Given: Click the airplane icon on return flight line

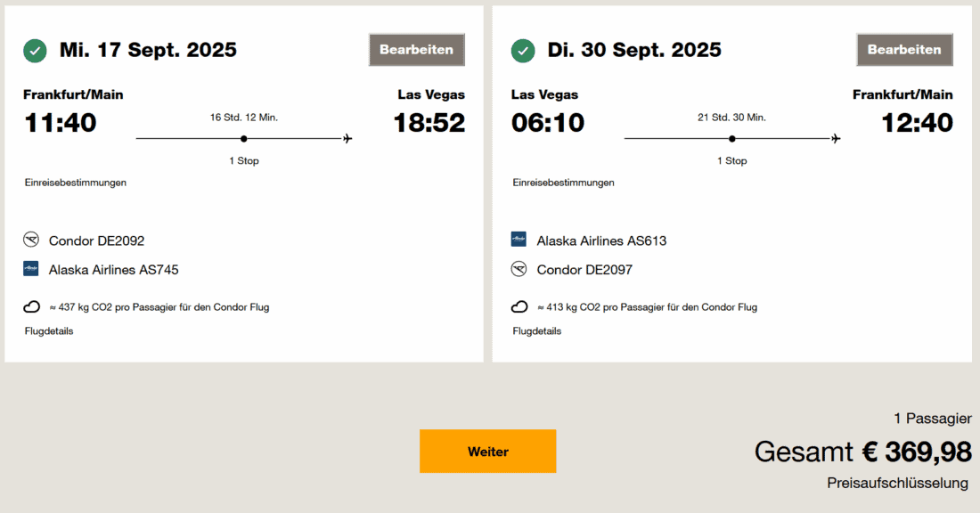Looking at the screenshot, I should pyautogui.click(x=836, y=138).
